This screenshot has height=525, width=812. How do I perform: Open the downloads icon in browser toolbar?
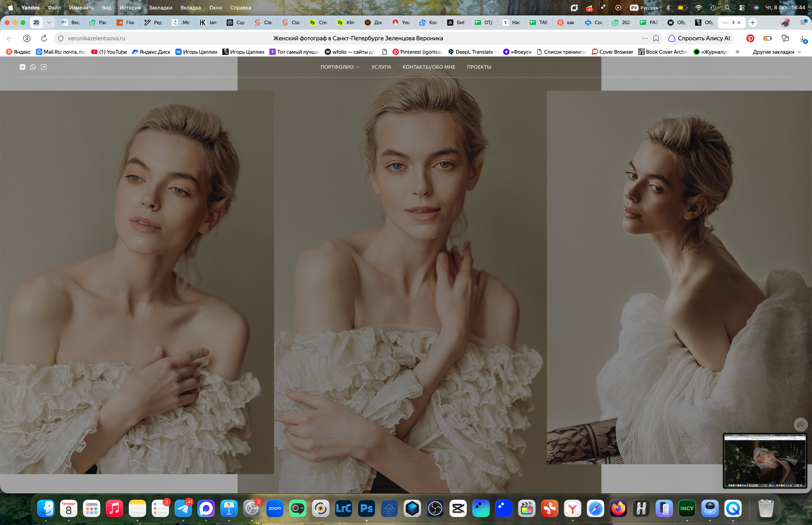(802, 38)
